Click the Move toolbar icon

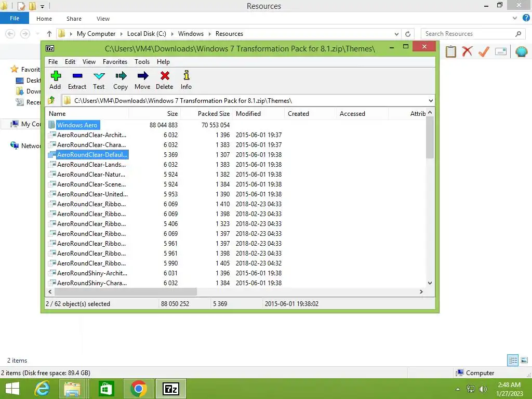(142, 80)
